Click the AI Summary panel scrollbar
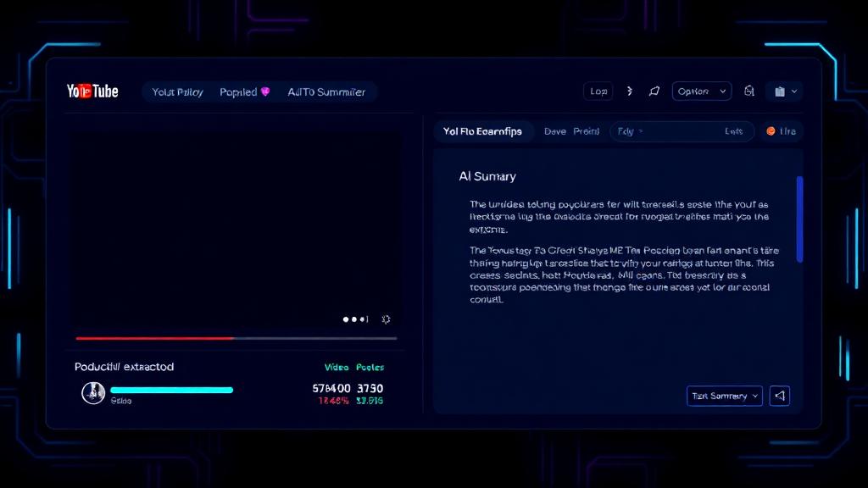This screenshot has width=868, height=488. (x=799, y=219)
